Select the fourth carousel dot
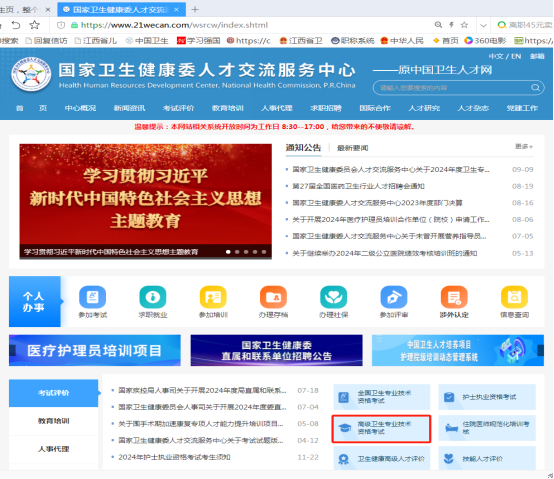554x479 pixels. coord(255,252)
